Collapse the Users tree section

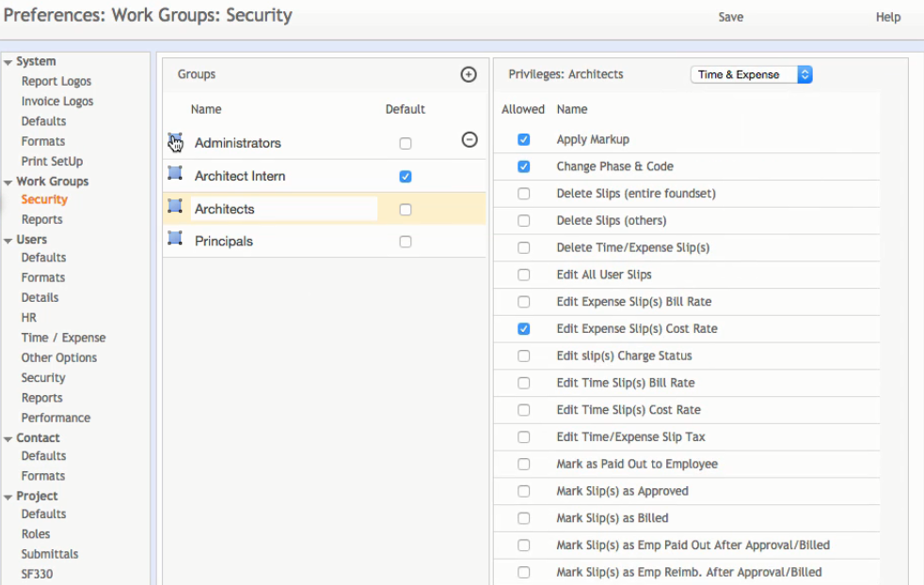point(8,241)
